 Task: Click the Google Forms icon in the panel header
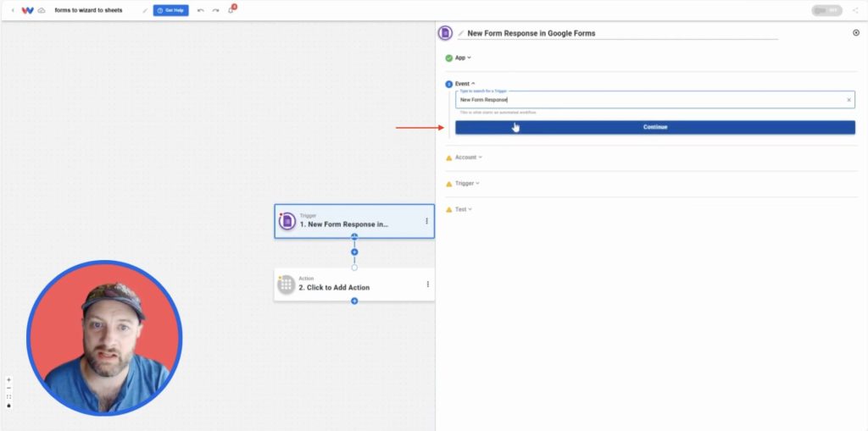[445, 33]
